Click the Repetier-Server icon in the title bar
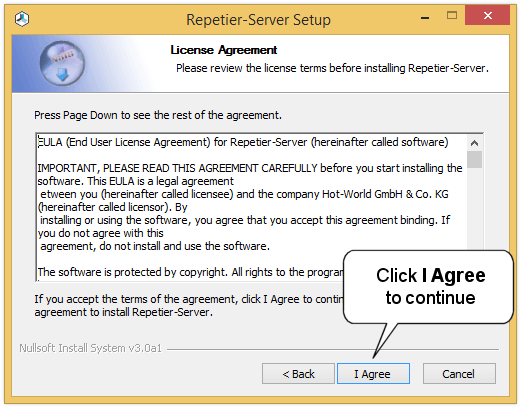Viewport: 522px width, 408px height. [x=22, y=19]
